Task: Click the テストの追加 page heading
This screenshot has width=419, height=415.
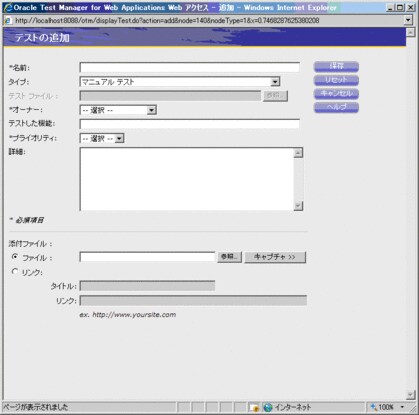Action: pyautogui.click(x=42, y=37)
